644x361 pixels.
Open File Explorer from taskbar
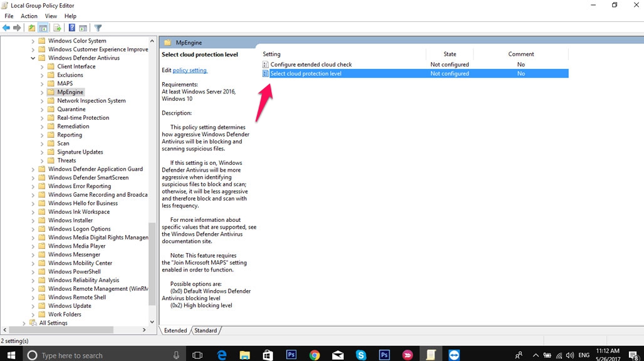pyautogui.click(x=245, y=355)
